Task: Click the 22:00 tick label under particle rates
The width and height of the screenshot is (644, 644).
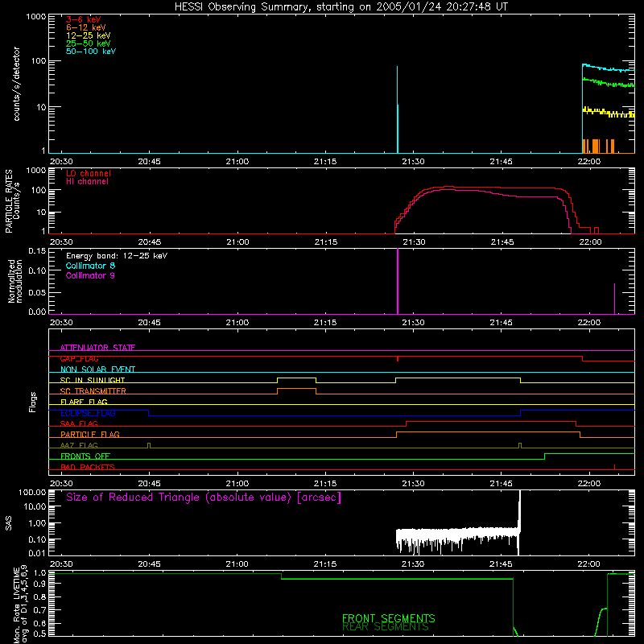Action: click(x=590, y=242)
